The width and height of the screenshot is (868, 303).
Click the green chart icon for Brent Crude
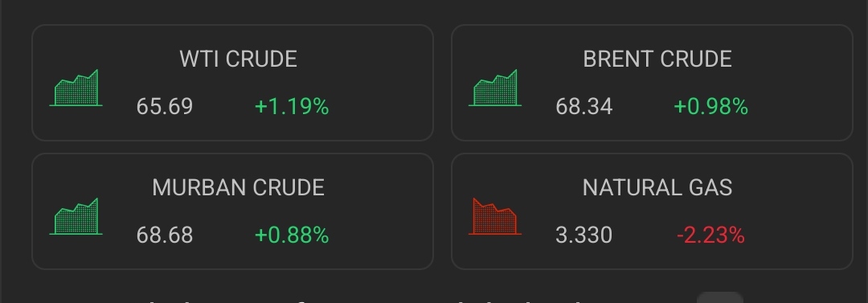tap(495, 88)
